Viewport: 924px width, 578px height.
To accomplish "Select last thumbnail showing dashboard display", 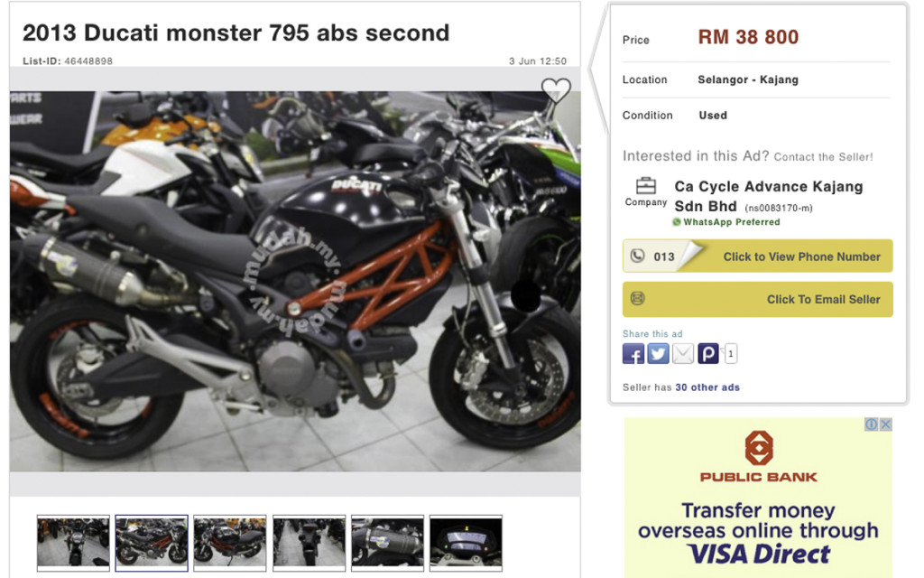I will (466, 543).
